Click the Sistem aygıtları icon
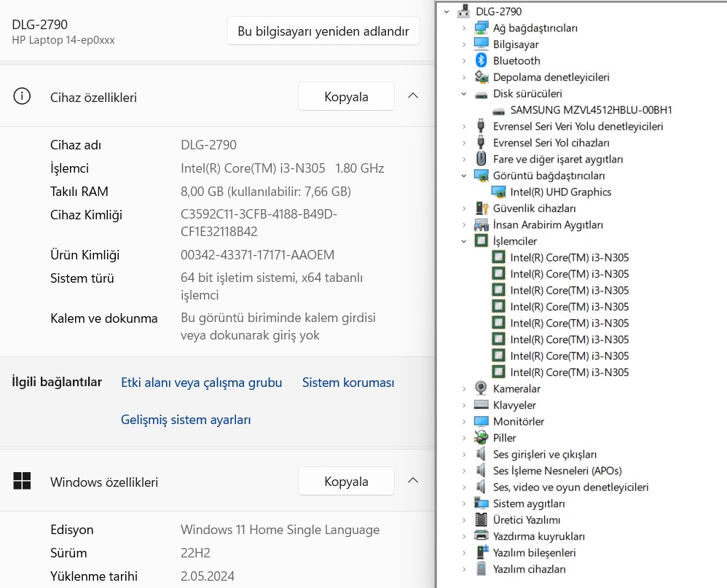The width and height of the screenshot is (727, 588). (482, 503)
